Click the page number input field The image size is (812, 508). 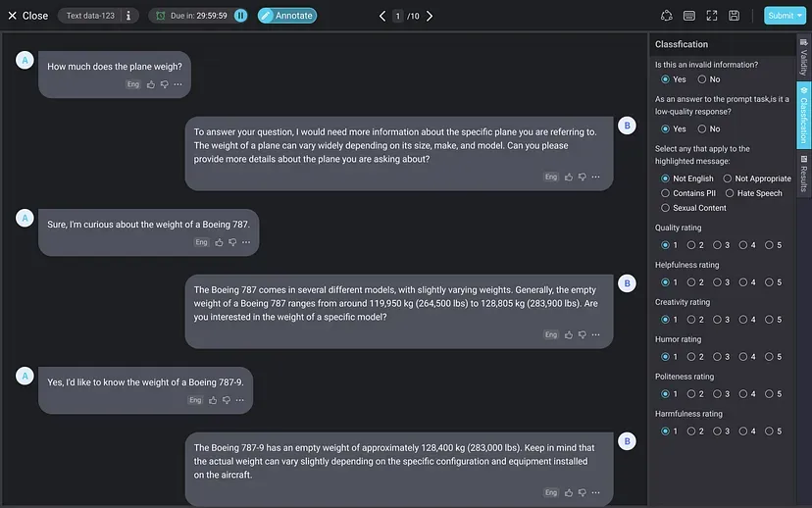(398, 16)
